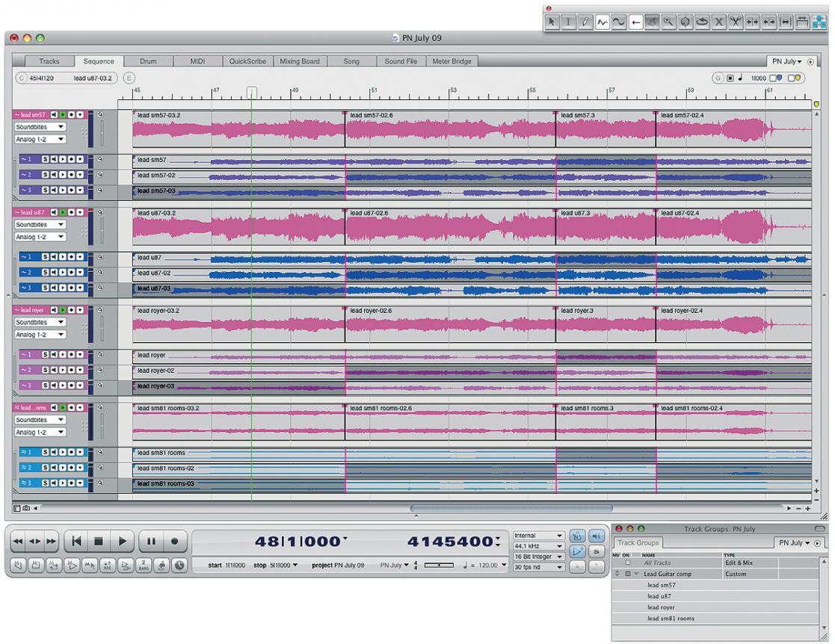Viewport: 835px width, 644px height.
Task: Solo take 1 of lead sm57
Action: tap(46, 159)
